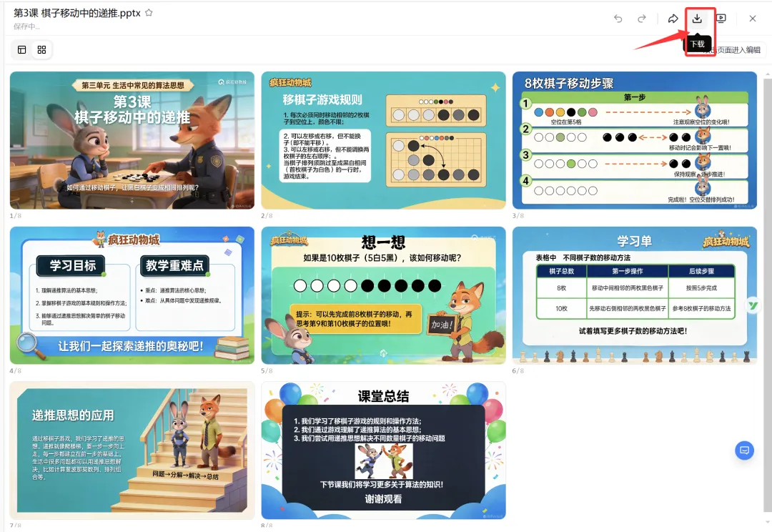Click page label 6/8
772x532 pixels.
tap(518, 371)
